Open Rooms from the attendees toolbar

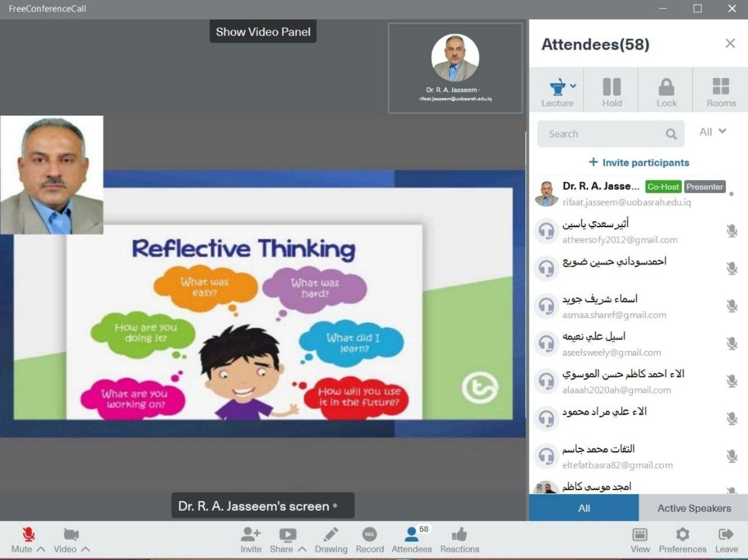click(x=721, y=88)
